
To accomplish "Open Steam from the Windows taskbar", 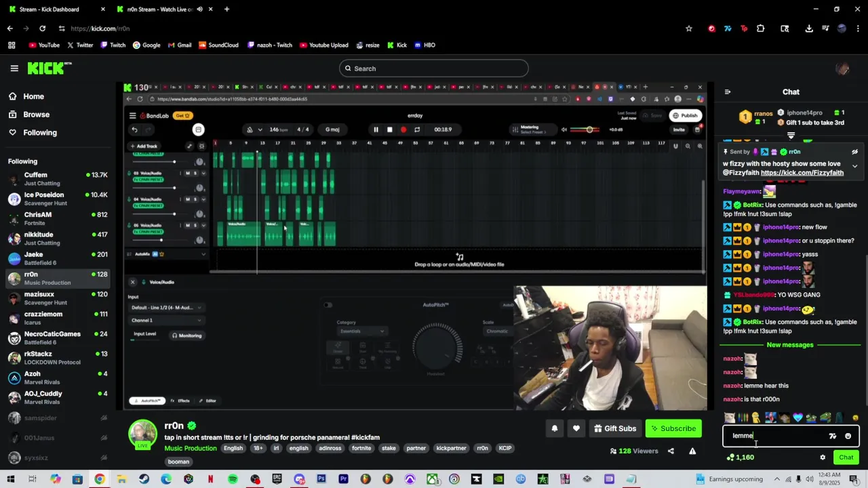I will (144, 479).
